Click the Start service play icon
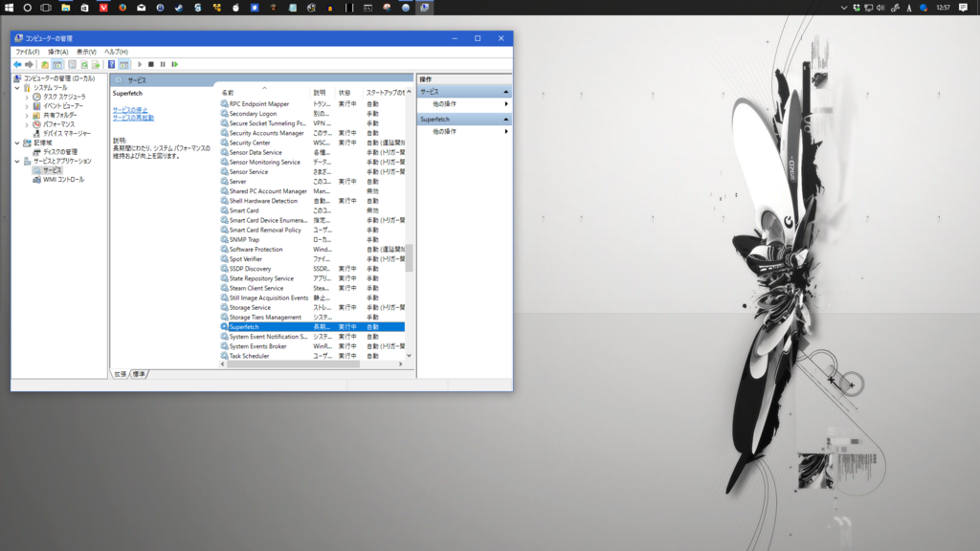Image resolution: width=980 pixels, height=551 pixels. (x=140, y=64)
